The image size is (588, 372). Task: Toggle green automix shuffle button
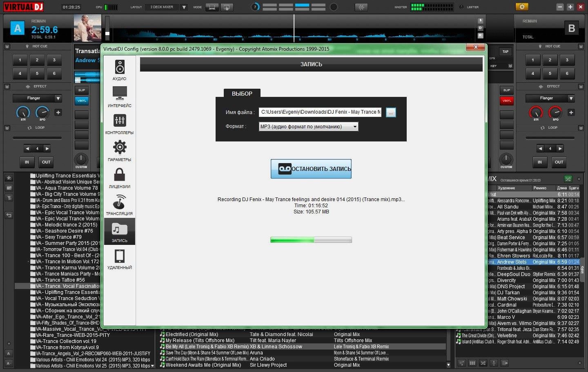(x=568, y=179)
